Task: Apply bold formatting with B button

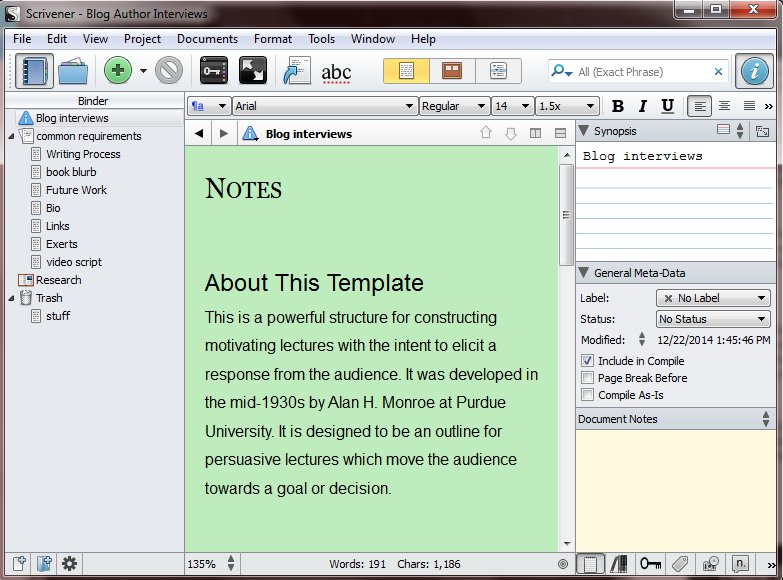Action: coord(617,106)
